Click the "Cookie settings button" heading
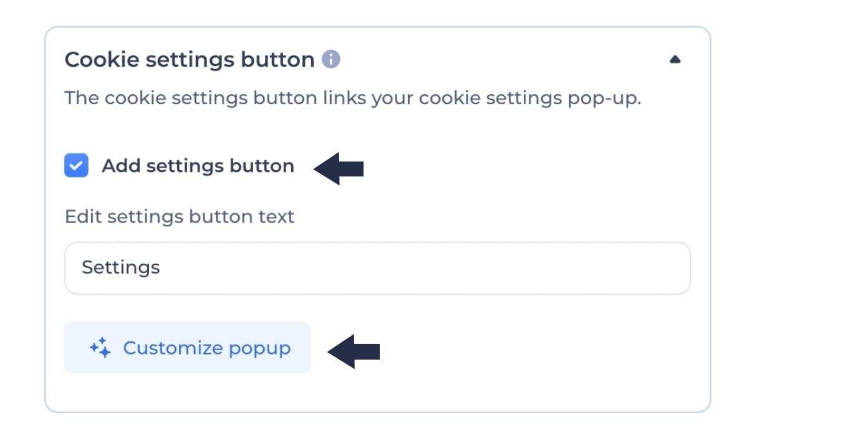This screenshot has height=445, width=868. (x=190, y=60)
